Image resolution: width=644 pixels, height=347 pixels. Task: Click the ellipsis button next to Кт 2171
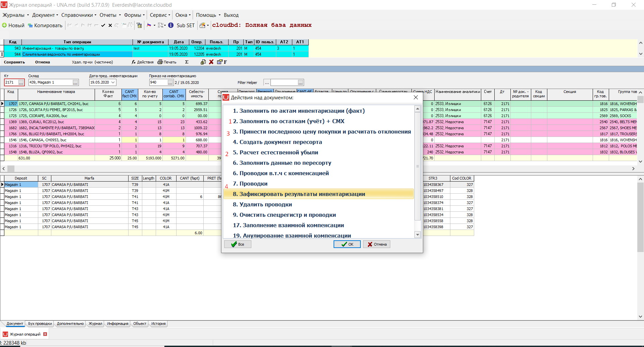[21, 83]
